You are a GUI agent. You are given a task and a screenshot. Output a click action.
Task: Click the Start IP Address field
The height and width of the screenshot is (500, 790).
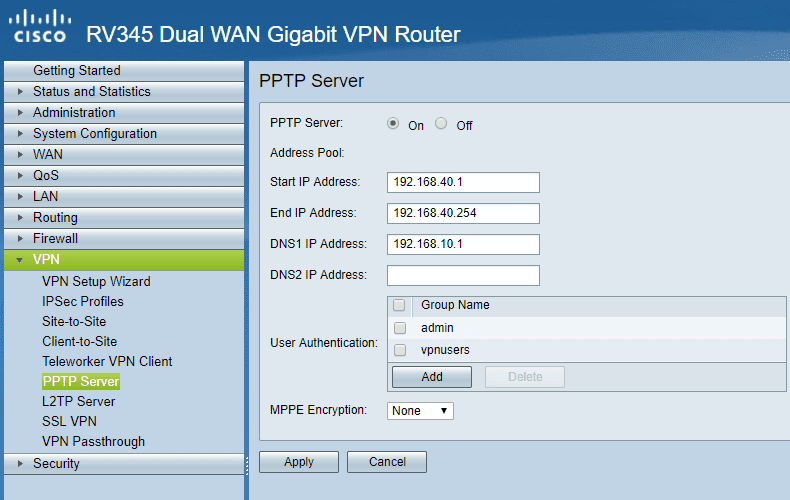[x=463, y=182]
